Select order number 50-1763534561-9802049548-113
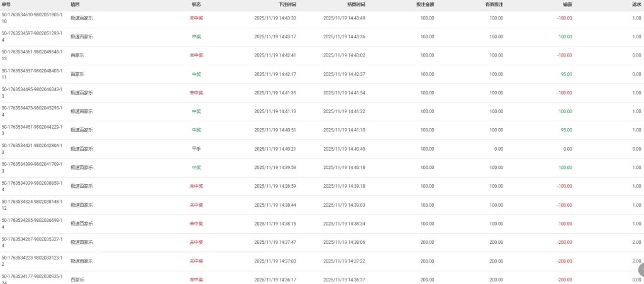This screenshot has height=284, width=644. (x=32, y=55)
